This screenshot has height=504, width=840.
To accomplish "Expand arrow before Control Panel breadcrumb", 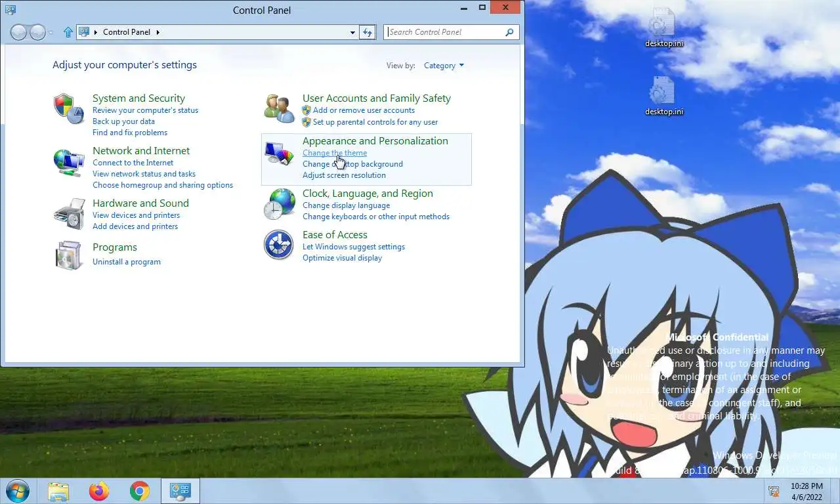I will tap(96, 31).
